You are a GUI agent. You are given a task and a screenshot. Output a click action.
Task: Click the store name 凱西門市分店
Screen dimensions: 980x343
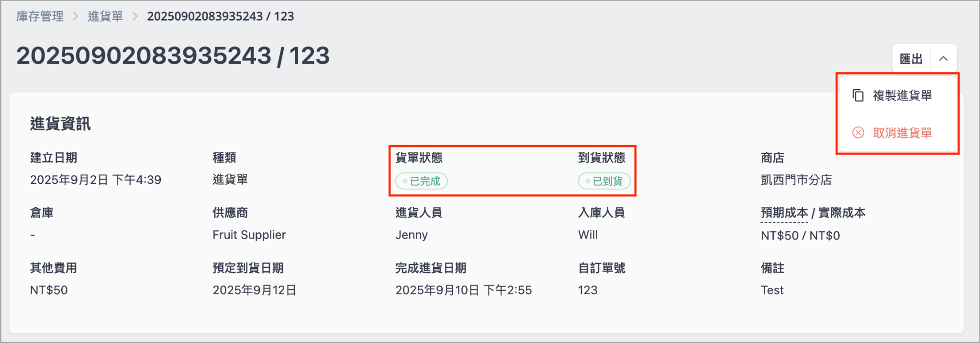796,180
